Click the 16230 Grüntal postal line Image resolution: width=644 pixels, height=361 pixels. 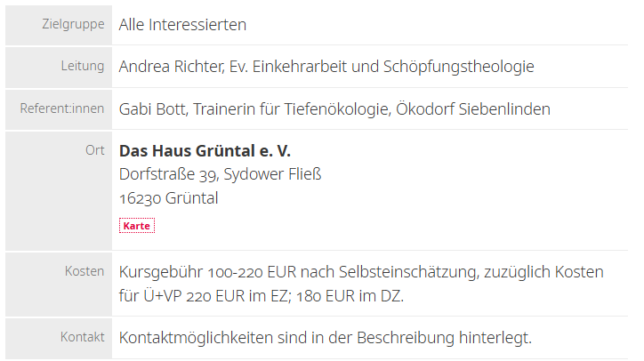coord(168,197)
